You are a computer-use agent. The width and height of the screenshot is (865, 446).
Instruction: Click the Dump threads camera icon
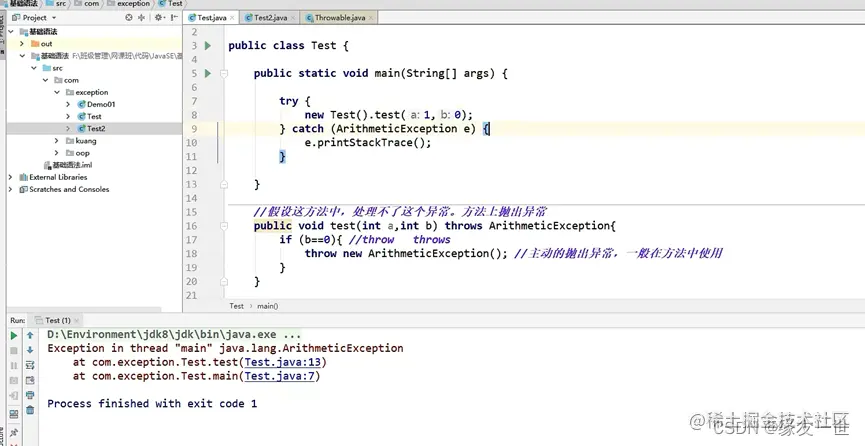(14, 380)
